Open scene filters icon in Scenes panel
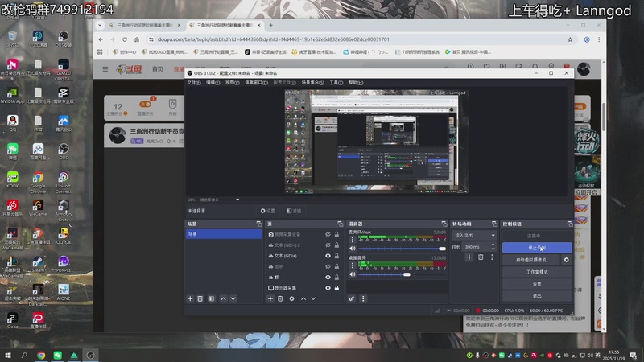Screen dimensions: 644x362 pos(212,298)
